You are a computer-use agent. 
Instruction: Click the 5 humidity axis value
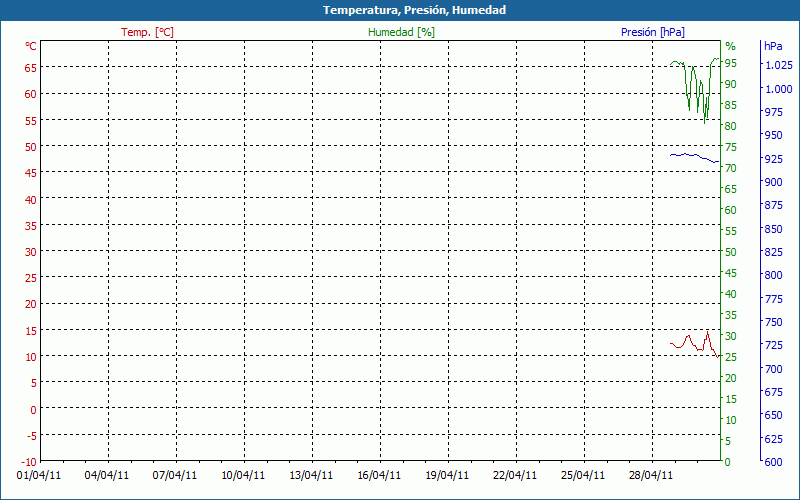click(728, 441)
